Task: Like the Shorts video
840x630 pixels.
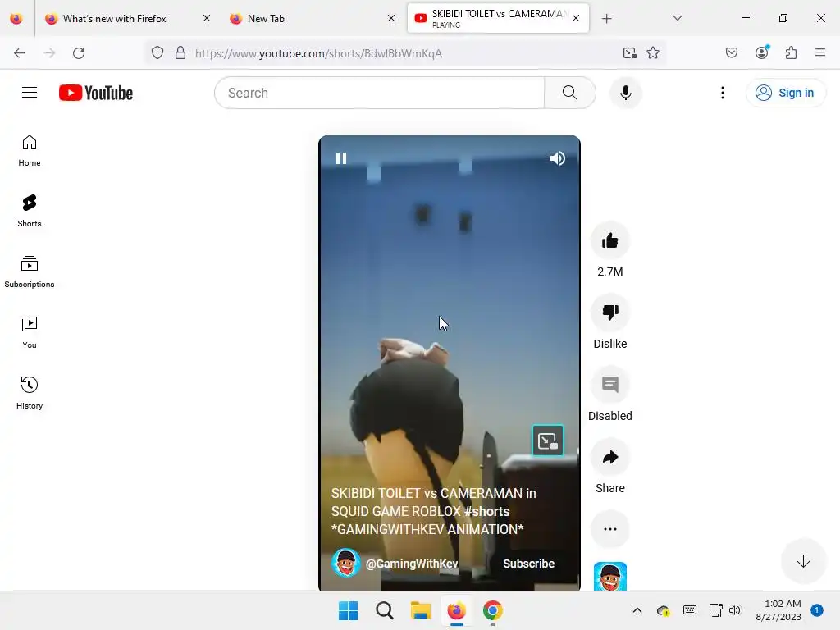Action: point(609,241)
